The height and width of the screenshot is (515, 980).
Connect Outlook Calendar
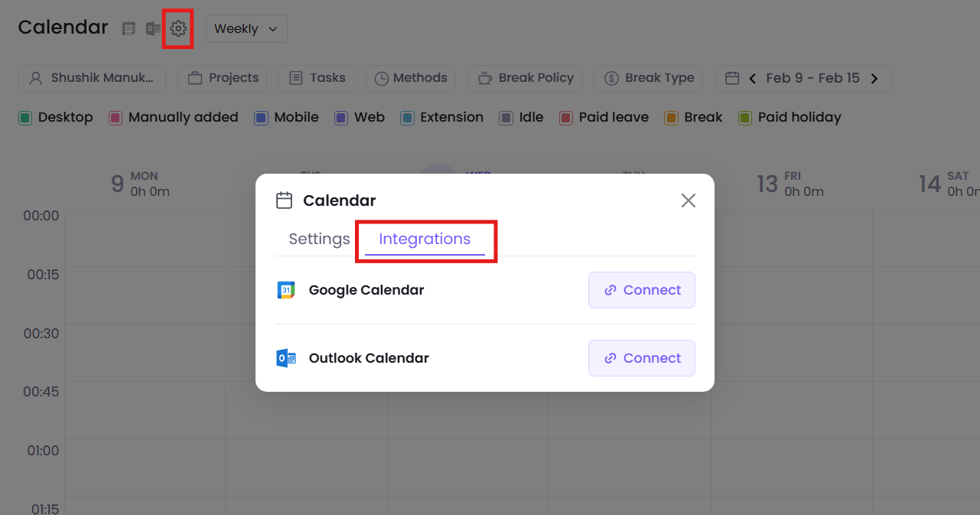[x=641, y=358]
